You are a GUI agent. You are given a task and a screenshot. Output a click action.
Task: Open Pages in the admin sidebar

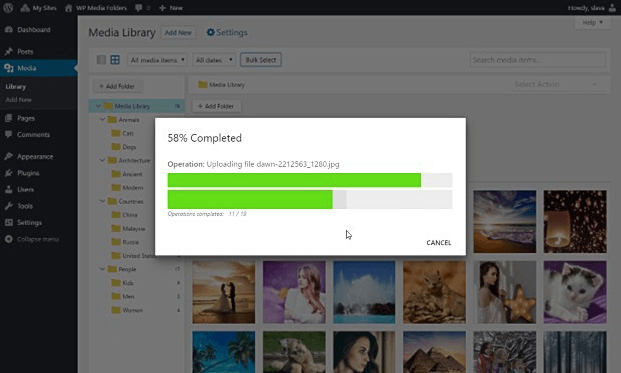point(26,118)
